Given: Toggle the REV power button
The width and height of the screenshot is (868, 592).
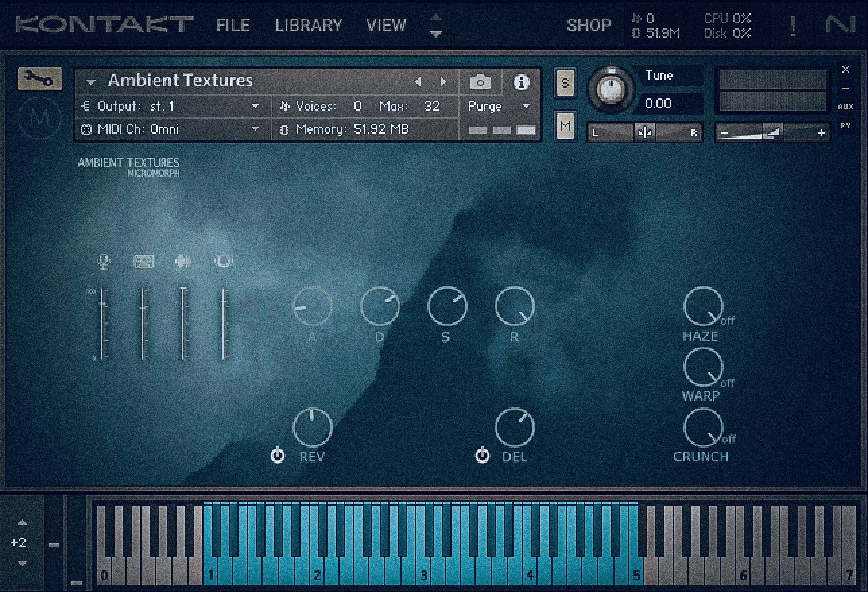Looking at the screenshot, I should click(278, 456).
